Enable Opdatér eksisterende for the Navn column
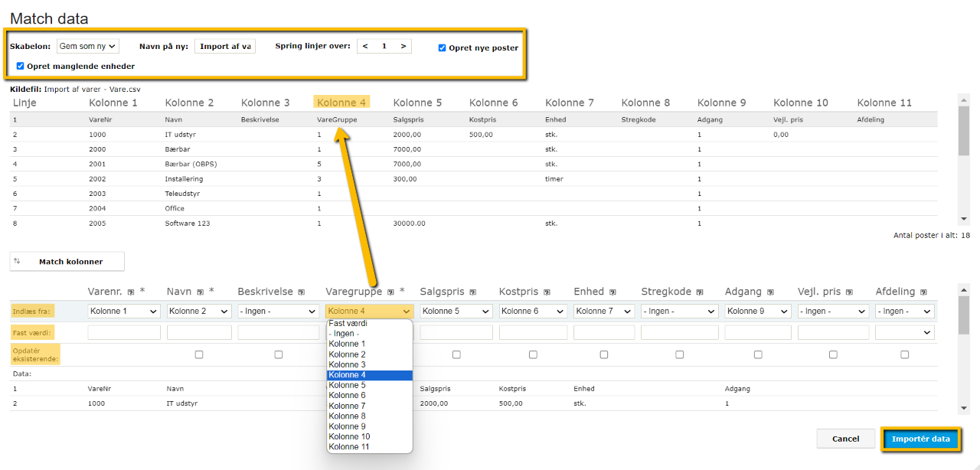 tap(199, 354)
